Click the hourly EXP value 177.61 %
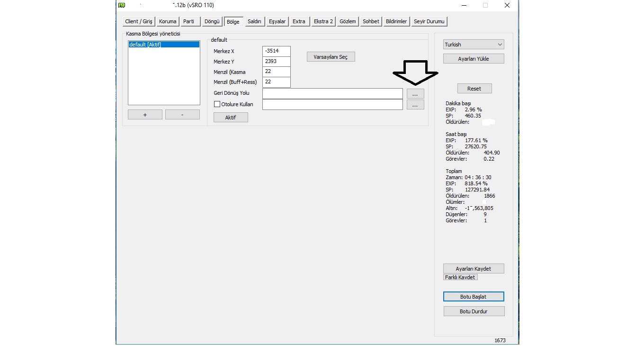Screen dimensions: 644x346 pos(476,141)
